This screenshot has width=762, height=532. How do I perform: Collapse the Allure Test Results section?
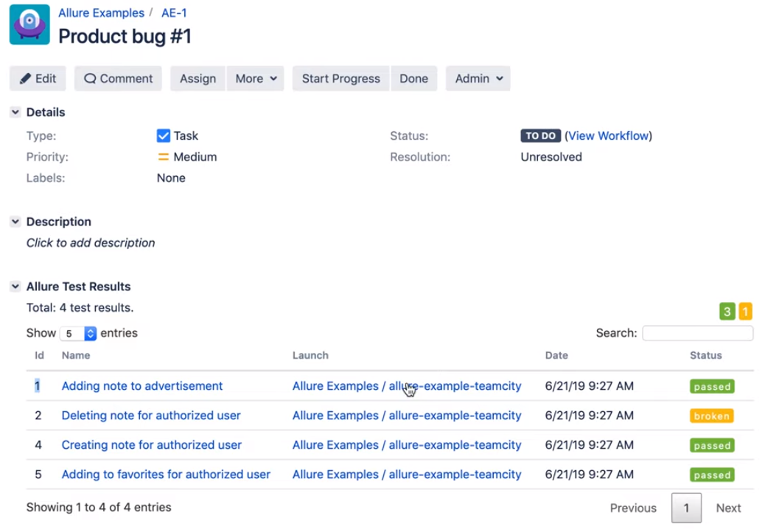pyautogui.click(x=15, y=287)
